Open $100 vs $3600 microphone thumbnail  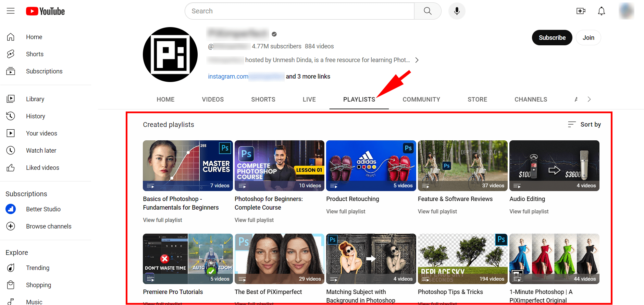pos(554,165)
